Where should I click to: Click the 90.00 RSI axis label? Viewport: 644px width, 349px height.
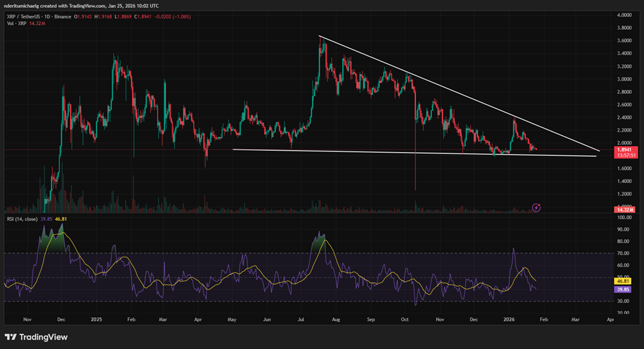point(624,229)
